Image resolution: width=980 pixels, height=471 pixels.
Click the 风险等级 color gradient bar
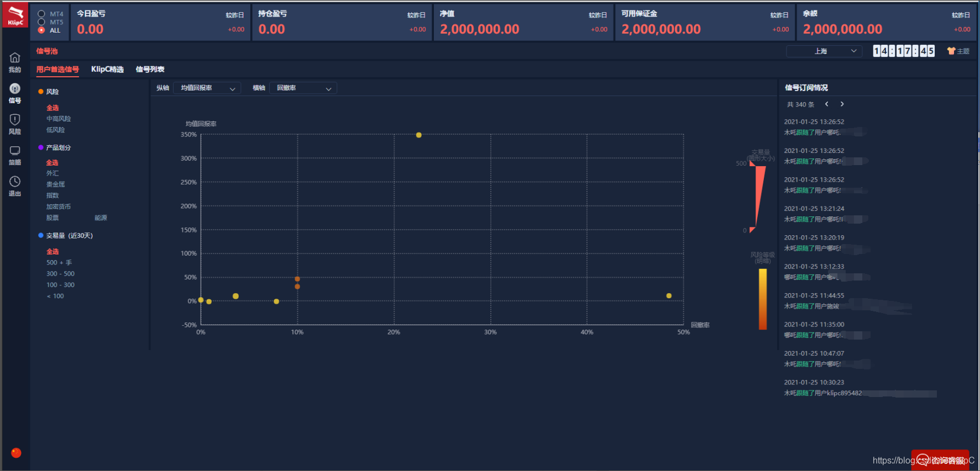tap(763, 299)
